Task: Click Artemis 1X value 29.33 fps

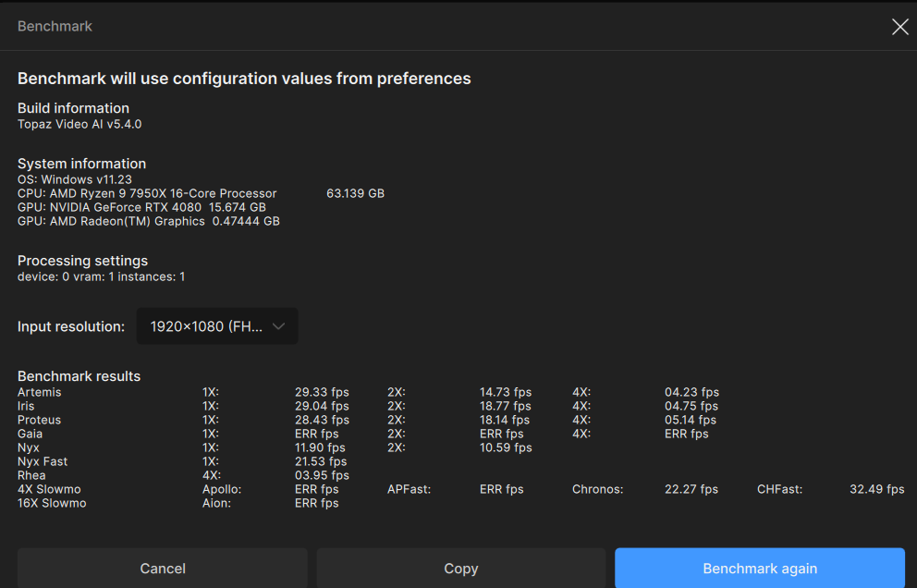Action: tap(322, 392)
